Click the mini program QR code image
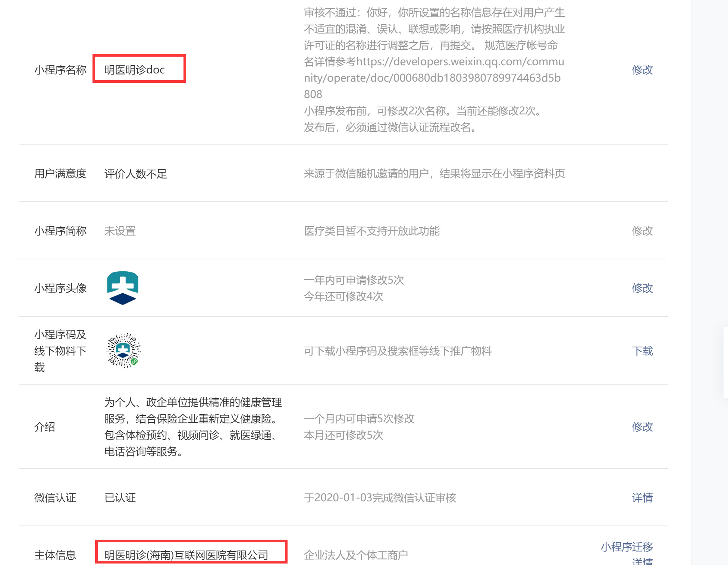 pyautogui.click(x=123, y=350)
